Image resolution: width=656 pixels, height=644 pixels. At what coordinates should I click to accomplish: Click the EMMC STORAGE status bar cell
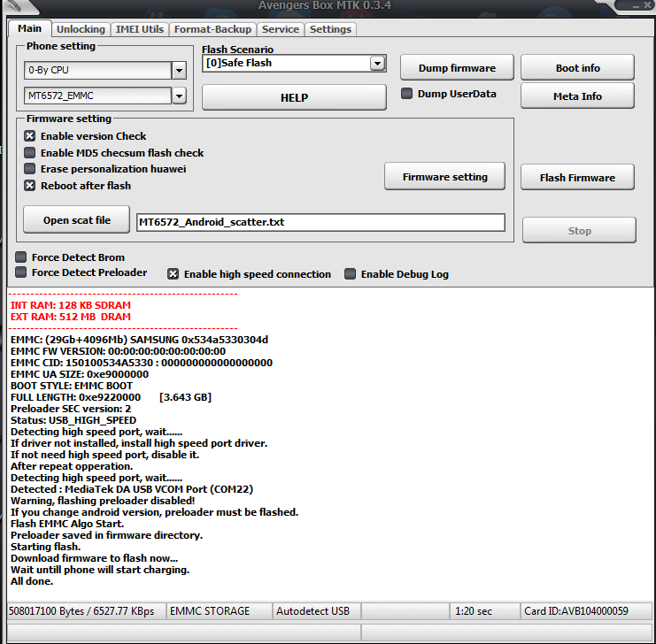pos(220,611)
